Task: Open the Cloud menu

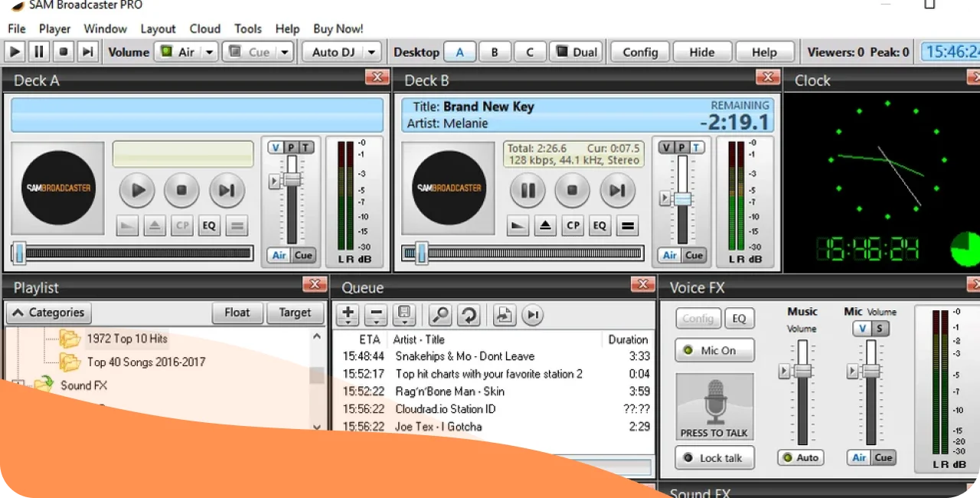Action: click(205, 28)
